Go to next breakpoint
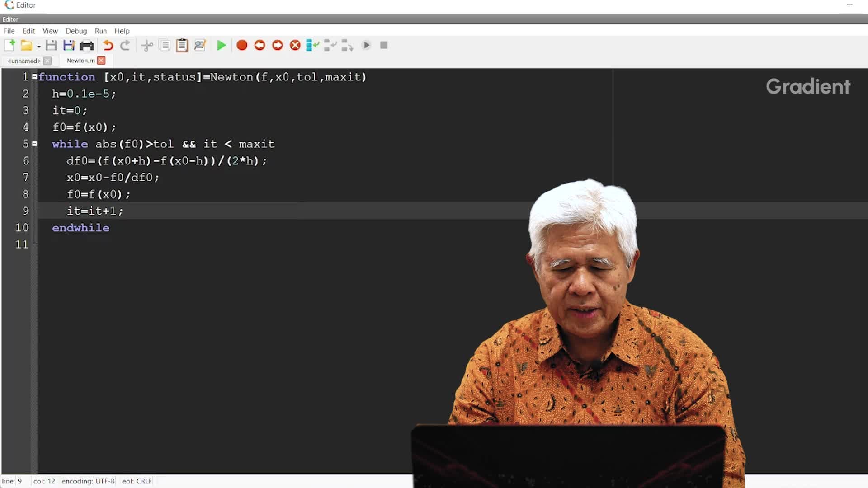Viewport: 868px width, 488px height. pyautogui.click(x=278, y=45)
